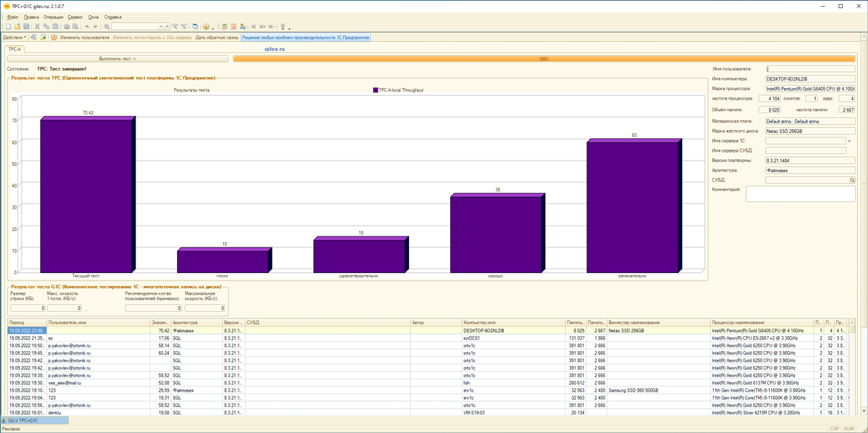Select the TPC-A tab

tap(15, 49)
